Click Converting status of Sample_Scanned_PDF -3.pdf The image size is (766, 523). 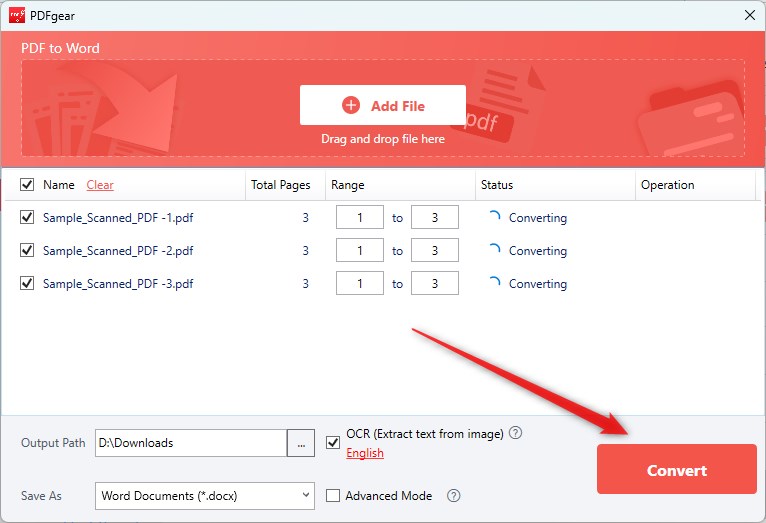537,284
